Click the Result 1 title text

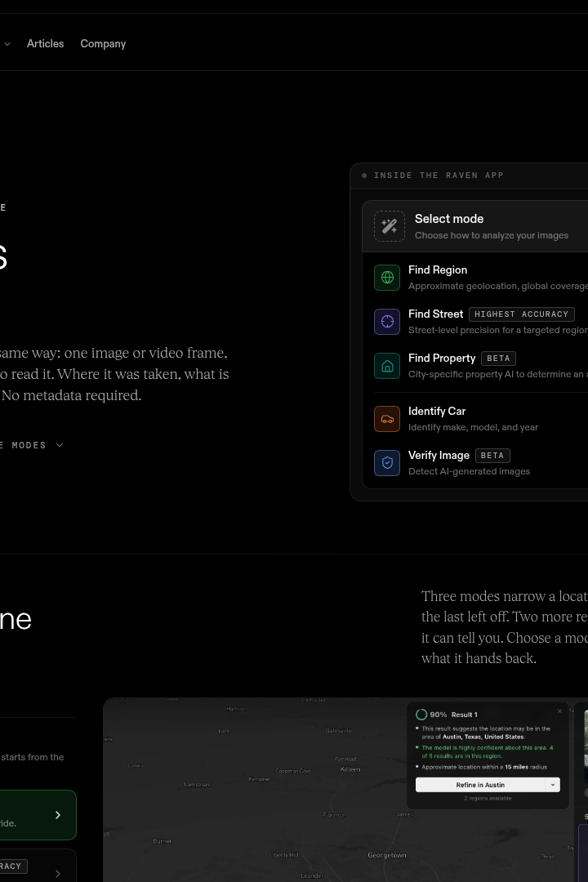tap(464, 715)
